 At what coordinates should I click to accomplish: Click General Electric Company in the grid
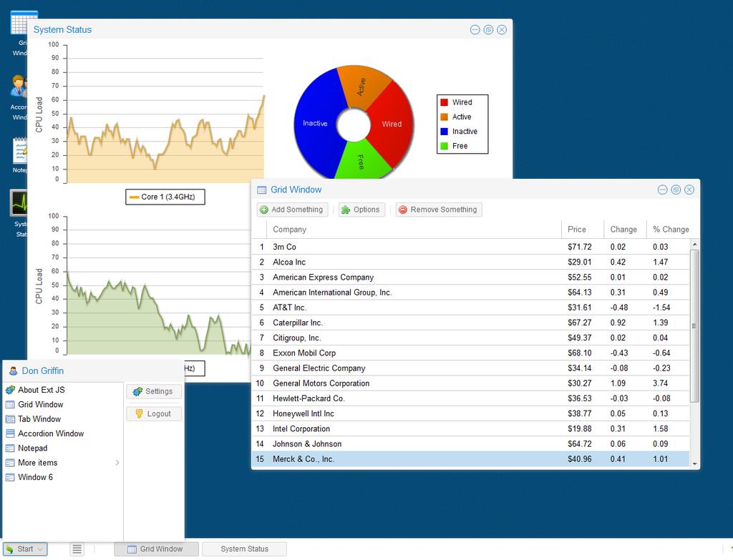click(319, 368)
